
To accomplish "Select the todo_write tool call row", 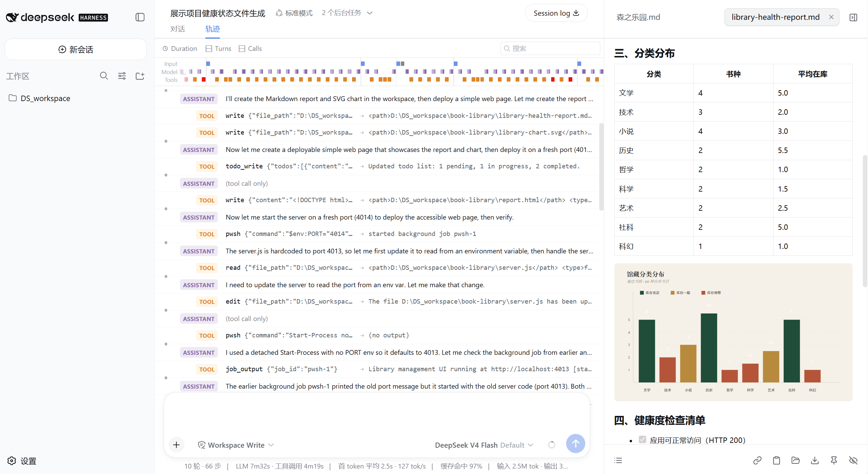I will click(377, 166).
